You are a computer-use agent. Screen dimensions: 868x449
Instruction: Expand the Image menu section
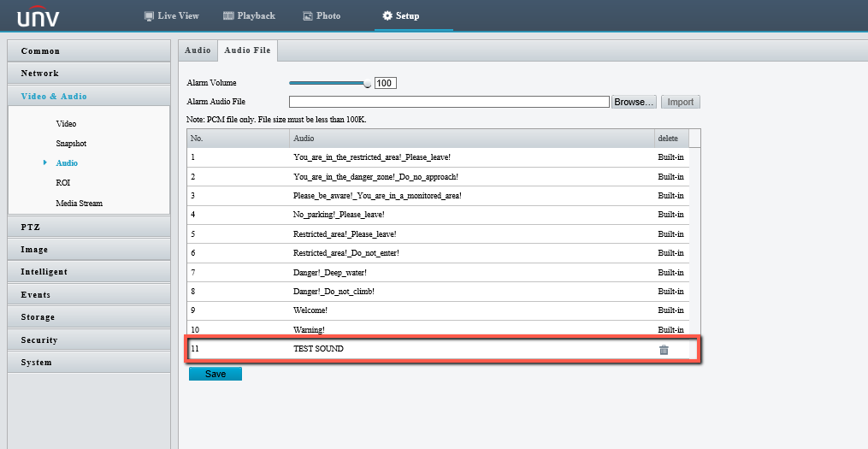(x=89, y=250)
